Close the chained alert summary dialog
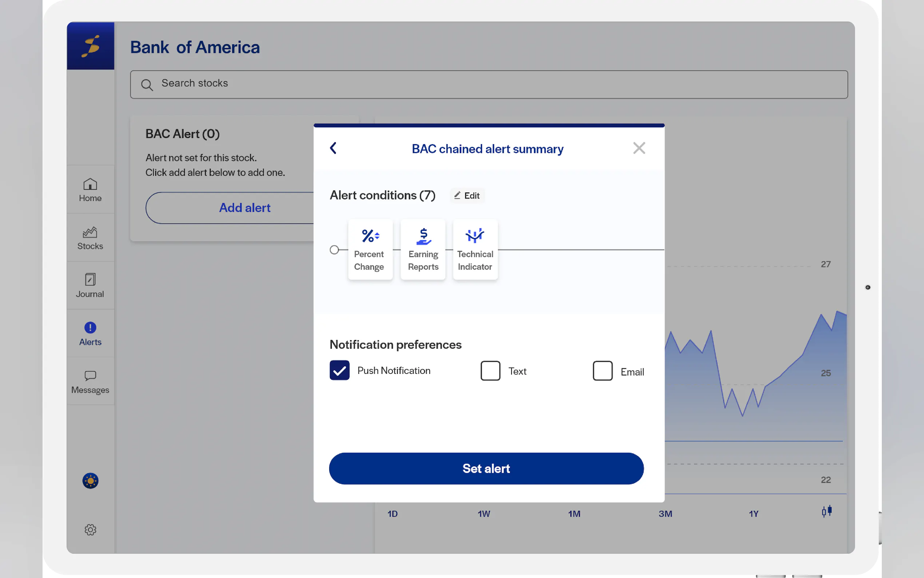 (639, 149)
